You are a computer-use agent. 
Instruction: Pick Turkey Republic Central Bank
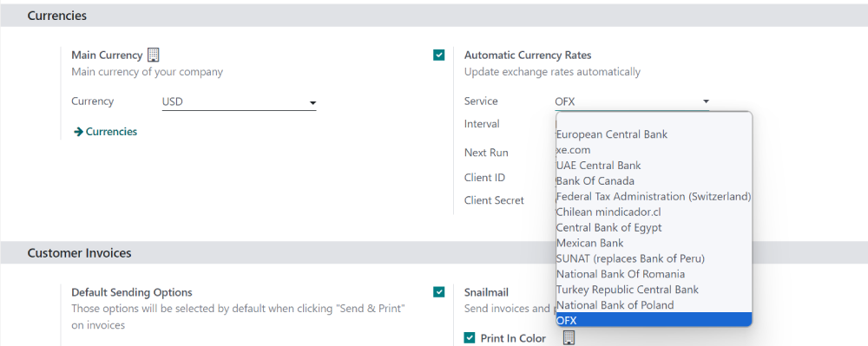point(654,289)
